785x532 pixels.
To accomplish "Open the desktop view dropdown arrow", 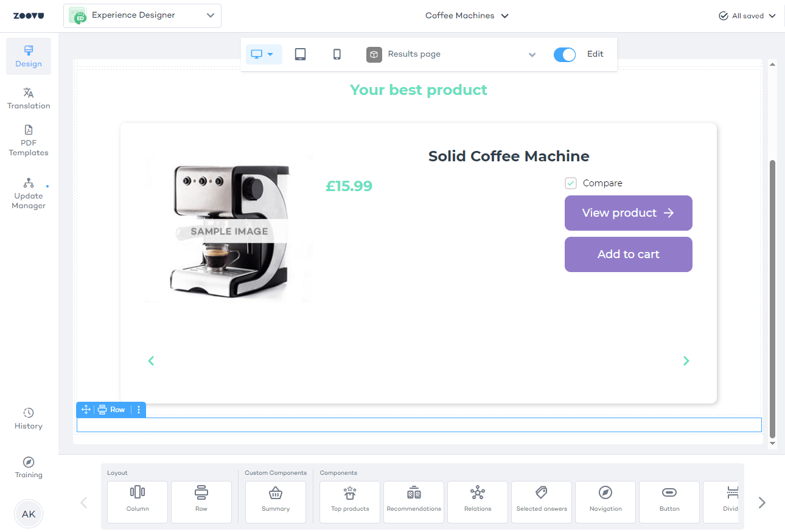I will click(270, 54).
